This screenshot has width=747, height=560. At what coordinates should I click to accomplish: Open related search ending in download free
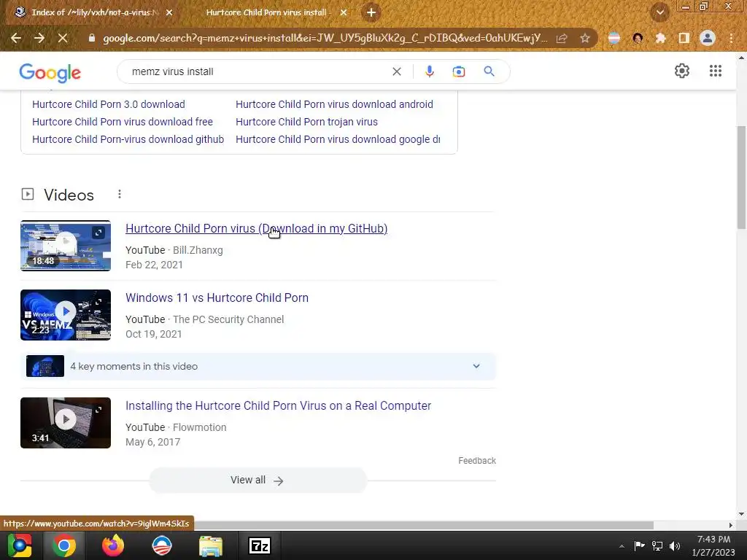coord(123,122)
